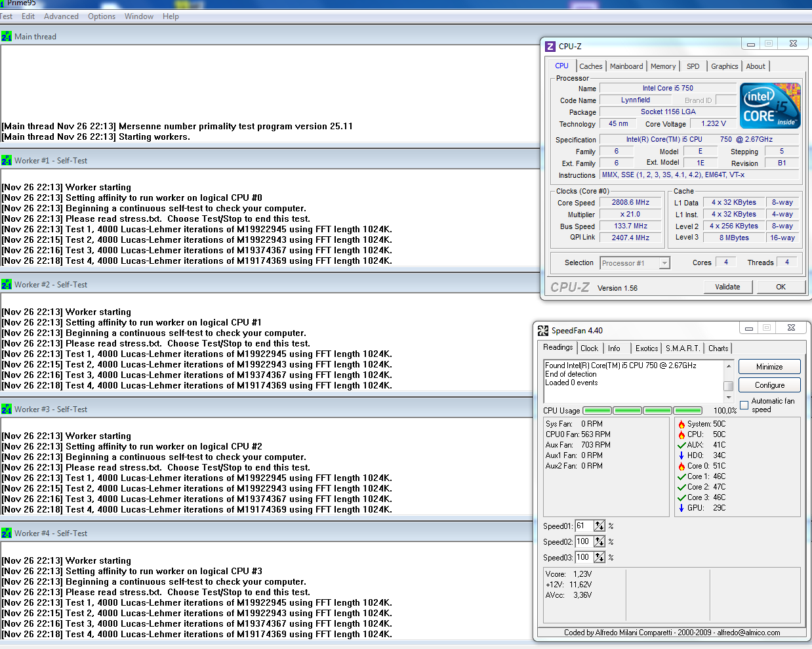
Task: Click the blue down arrow next to GPU
Action: pos(681,508)
